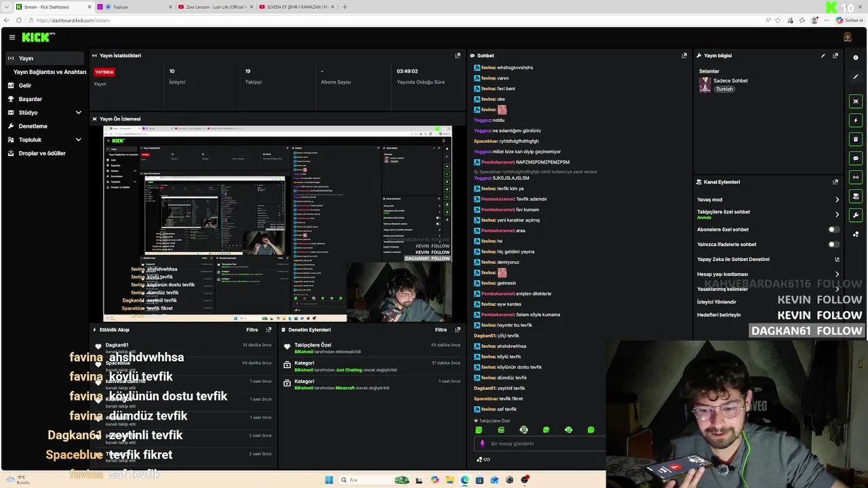Image resolution: width=868 pixels, height=488 pixels.
Task: Pop out the Yayın bilgisi panel
Action: pyautogui.click(x=835, y=56)
